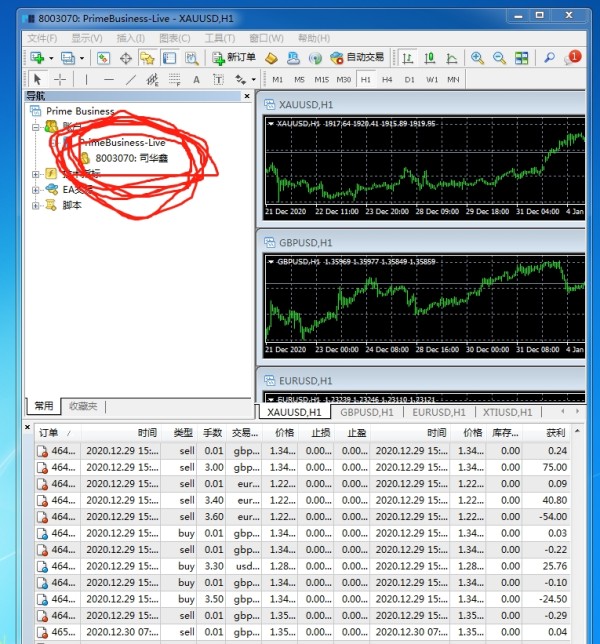Open the Profiles dropdown arrow

click(82, 58)
